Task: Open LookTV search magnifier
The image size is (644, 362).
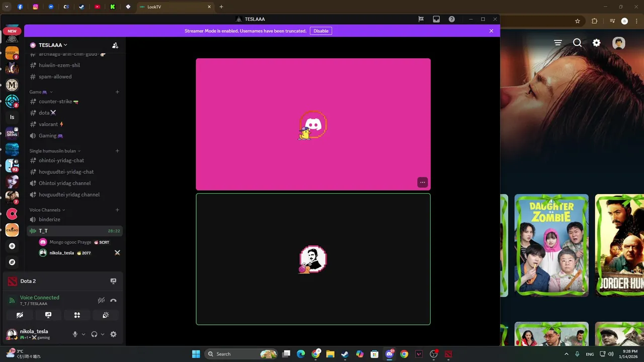Action: (577, 43)
